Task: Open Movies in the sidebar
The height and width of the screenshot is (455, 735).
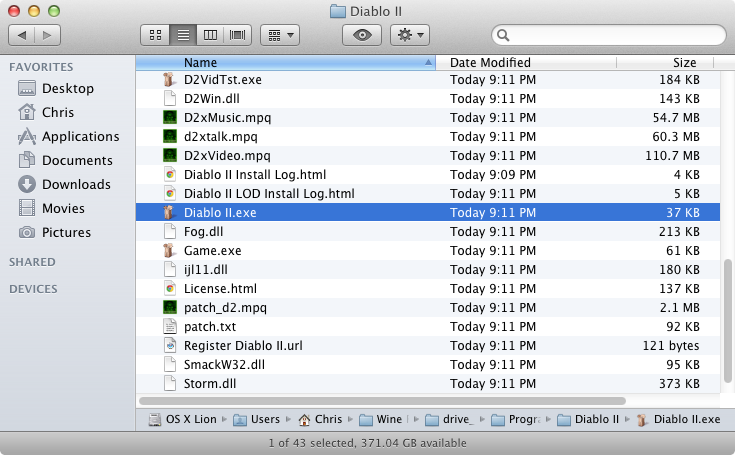Action: coord(52,208)
